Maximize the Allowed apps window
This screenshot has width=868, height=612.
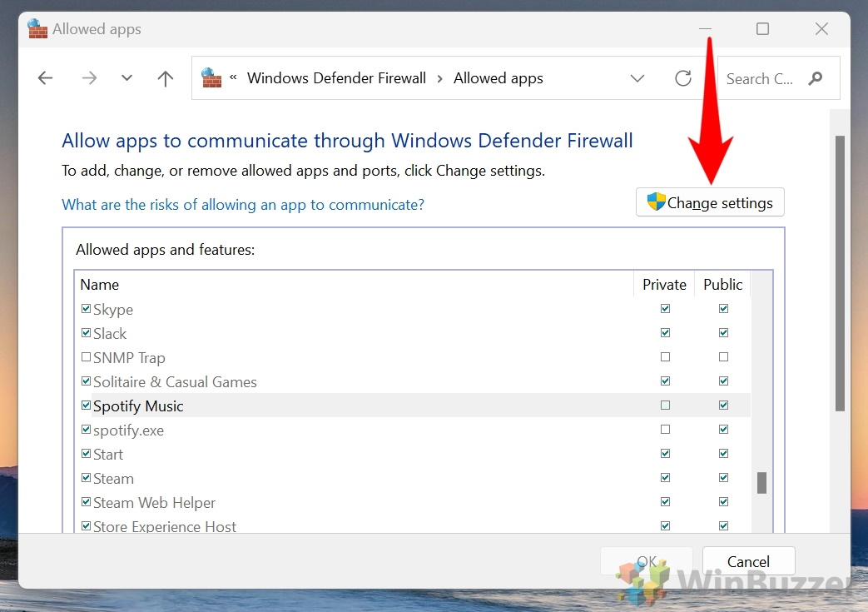pyautogui.click(x=763, y=29)
